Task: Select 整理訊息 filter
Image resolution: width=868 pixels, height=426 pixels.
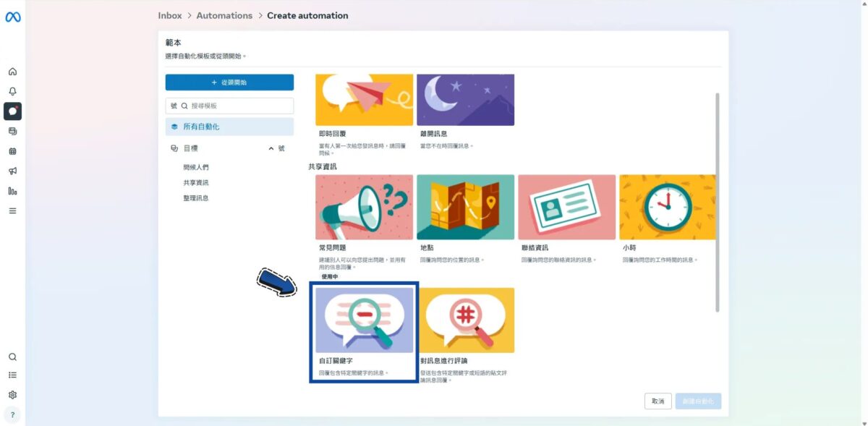Action: pyautogui.click(x=196, y=197)
